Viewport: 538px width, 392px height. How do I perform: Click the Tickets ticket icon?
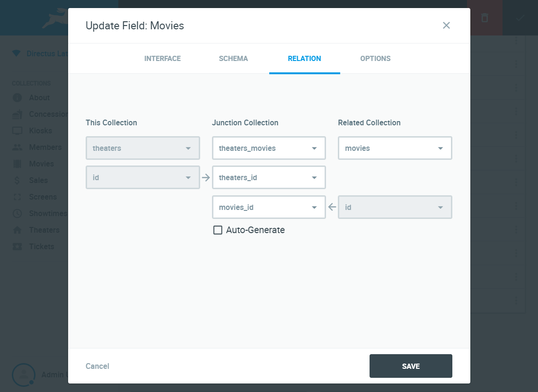pyautogui.click(x=17, y=246)
